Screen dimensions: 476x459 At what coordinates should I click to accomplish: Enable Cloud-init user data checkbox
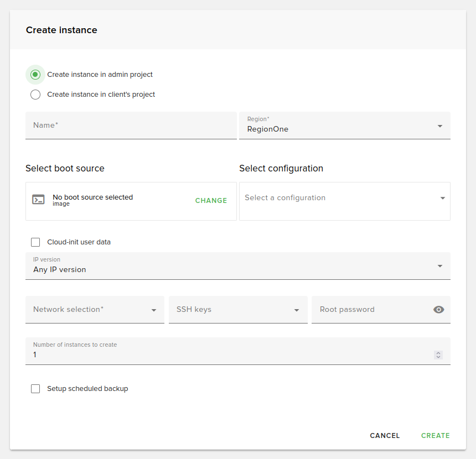pyautogui.click(x=35, y=242)
